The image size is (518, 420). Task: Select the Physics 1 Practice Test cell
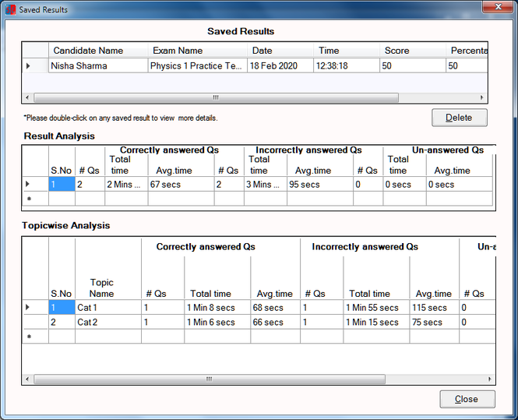point(198,65)
